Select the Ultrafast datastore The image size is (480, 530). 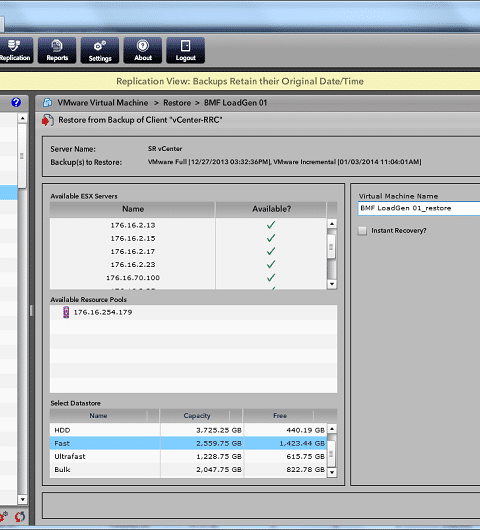pyautogui.click(x=70, y=457)
